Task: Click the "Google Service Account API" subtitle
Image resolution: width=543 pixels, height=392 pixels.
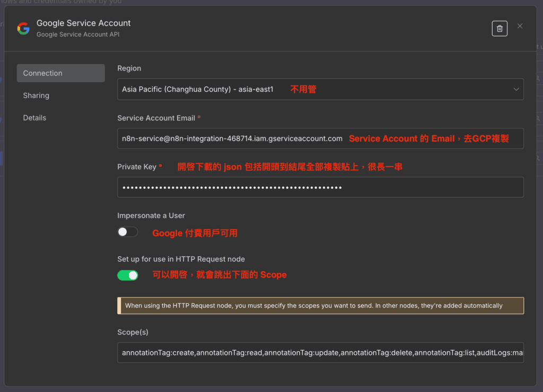Action: point(78,34)
